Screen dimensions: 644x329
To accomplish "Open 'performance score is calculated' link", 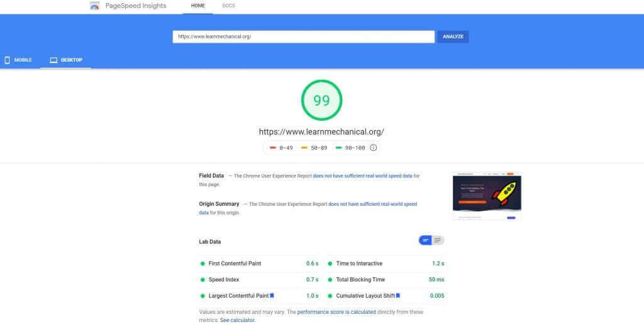I will pyautogui.click(x=336, y=312).
